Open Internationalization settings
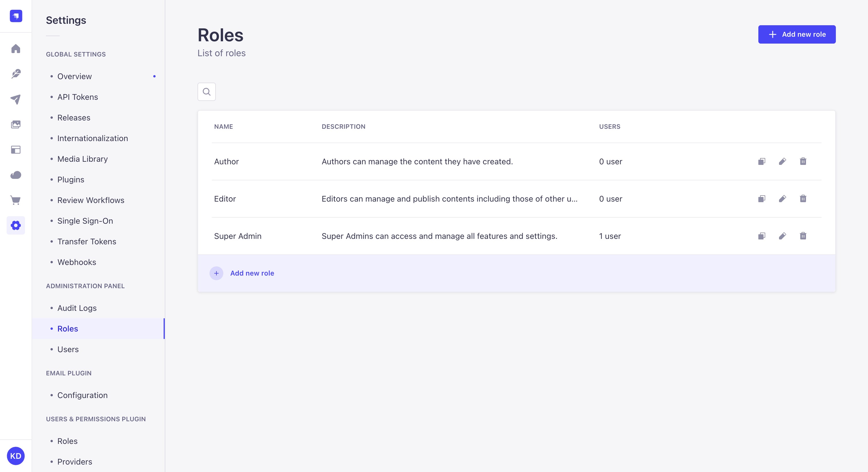Image resolution: width=868 pixels, height=472 pixels. (98, 139)
